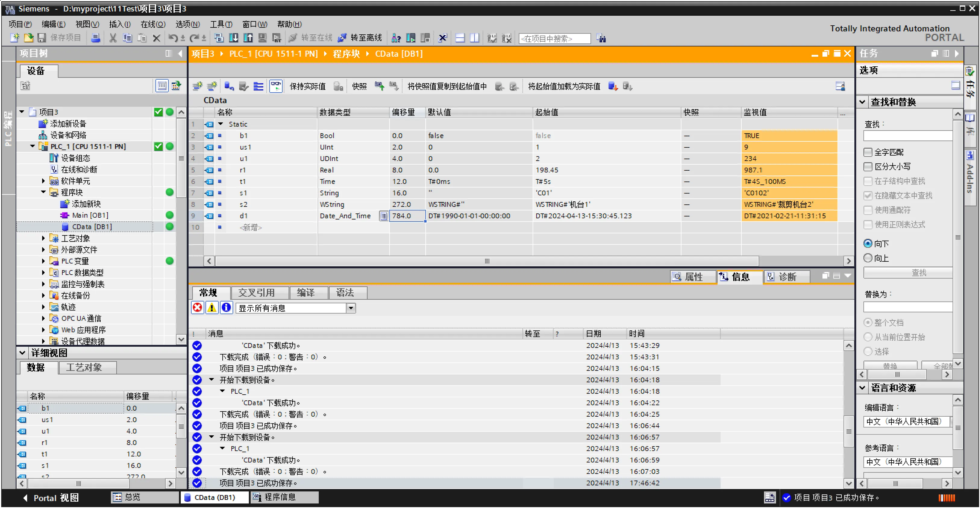Enable the 全字匹配 checkbox
Viewport: 980px width, 508px height.
pos(868,152)
